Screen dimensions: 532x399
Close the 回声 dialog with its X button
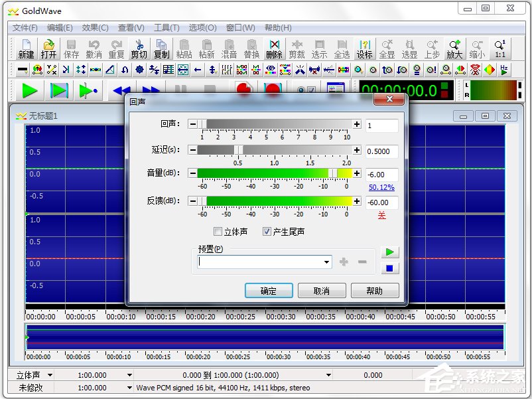click(x=389, y=99)
